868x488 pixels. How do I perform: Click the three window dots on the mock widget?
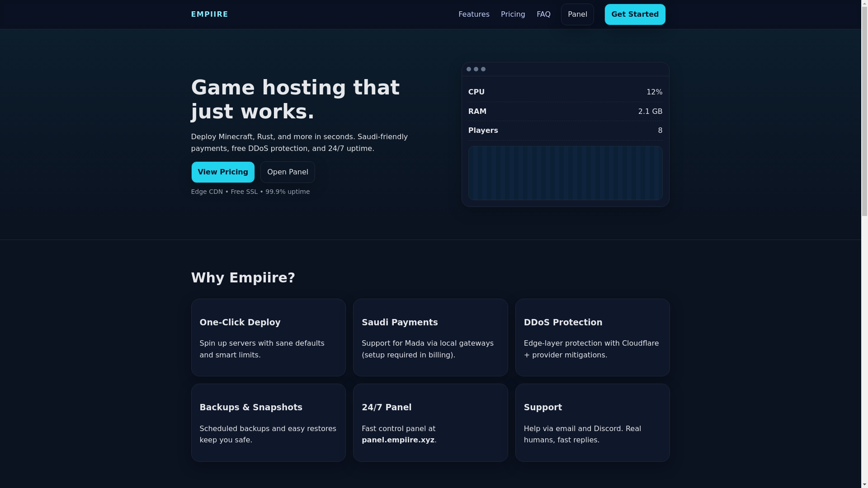tap(476, 69)
